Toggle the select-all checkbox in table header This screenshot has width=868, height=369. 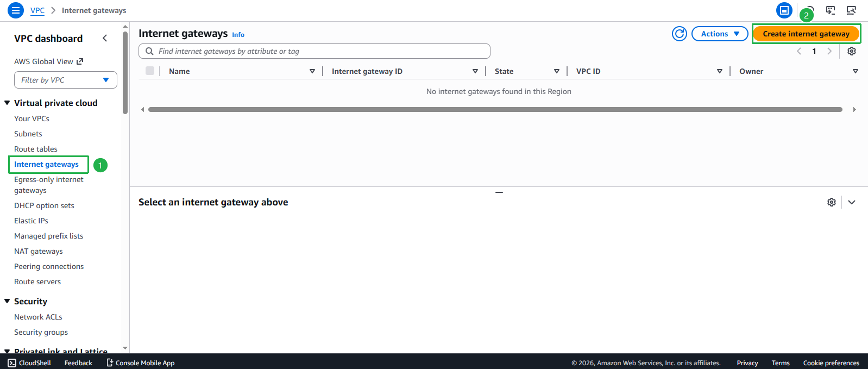click(150, 71)
